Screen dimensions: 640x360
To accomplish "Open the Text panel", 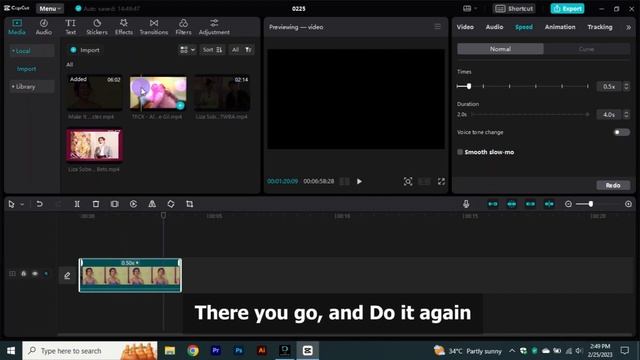I will tap(71, 27).
